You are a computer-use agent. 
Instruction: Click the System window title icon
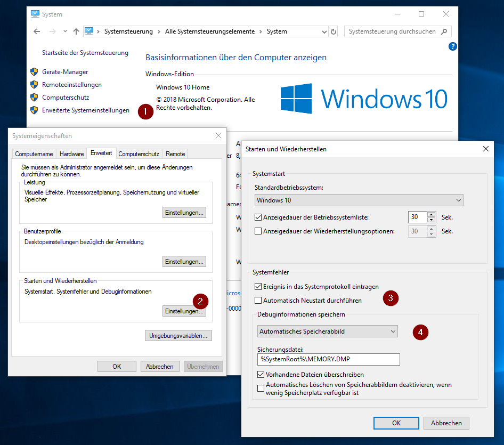click(35, 14)
